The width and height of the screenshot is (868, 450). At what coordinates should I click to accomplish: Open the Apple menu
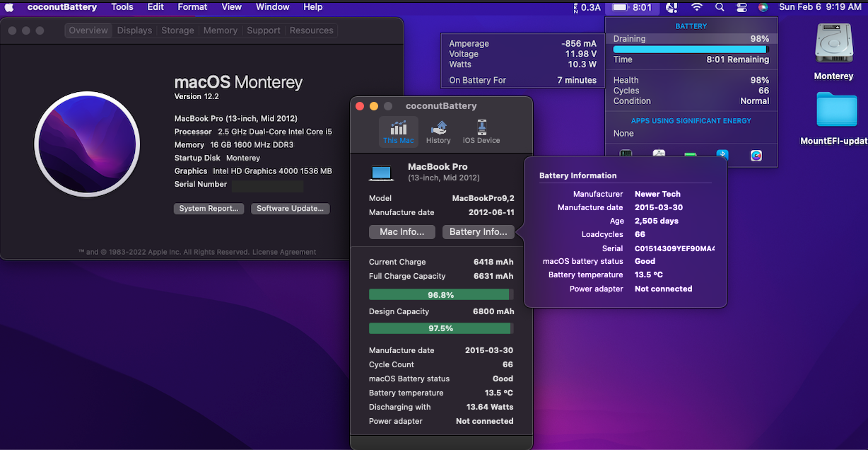click(x=9, y=7)
